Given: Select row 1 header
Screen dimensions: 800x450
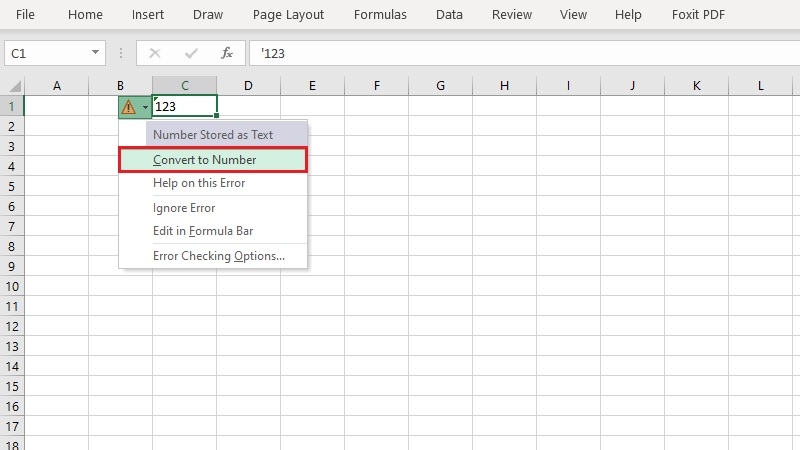Looking at the screenshot, I should coord(12,106).
